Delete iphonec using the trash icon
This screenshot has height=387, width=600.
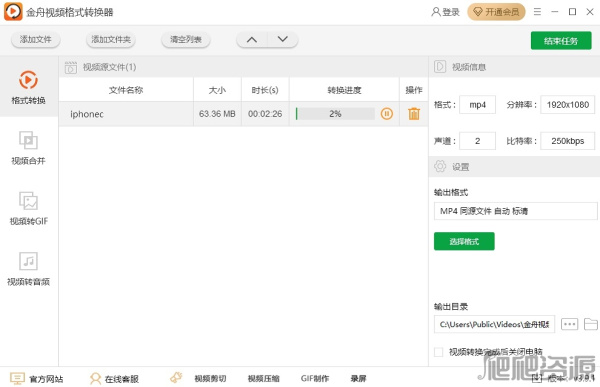(414, 114)
